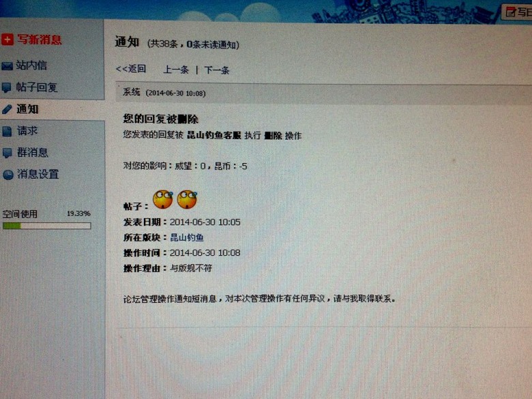Go to previous notice with 上一条
The image size is (532, 399).
[x=176, y=70]
